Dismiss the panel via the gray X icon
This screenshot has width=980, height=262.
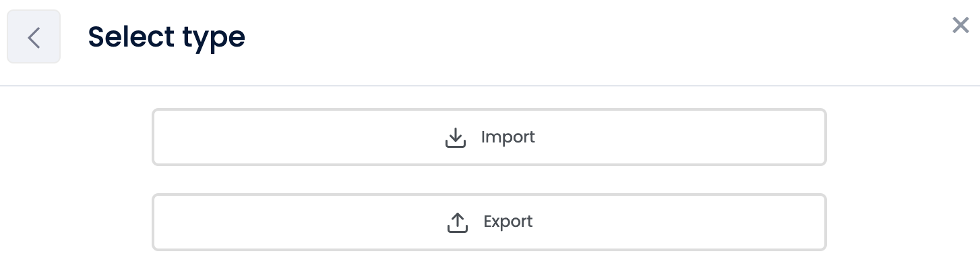pos(960,26)
